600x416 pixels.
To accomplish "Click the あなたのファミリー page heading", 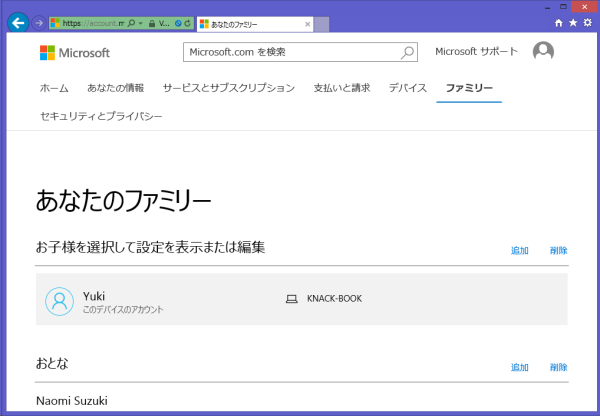I will pyautogui.click(x=123, y=201).
